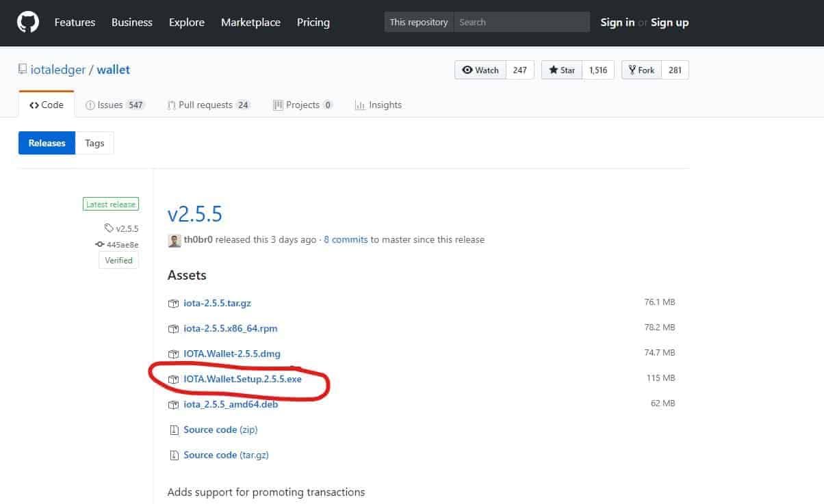The width and height of the screenshot is (824, 504).
Task: Click the Latest release green label
Action: [110, 203]
